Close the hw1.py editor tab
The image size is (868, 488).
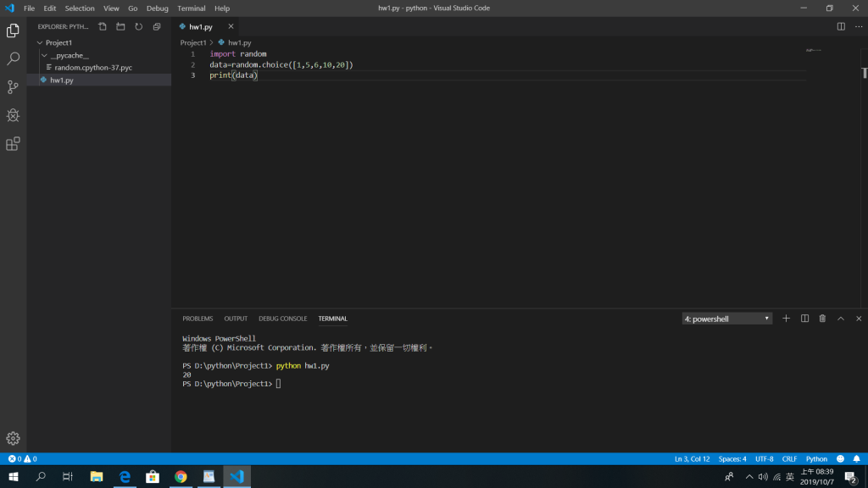coord(231,26)
